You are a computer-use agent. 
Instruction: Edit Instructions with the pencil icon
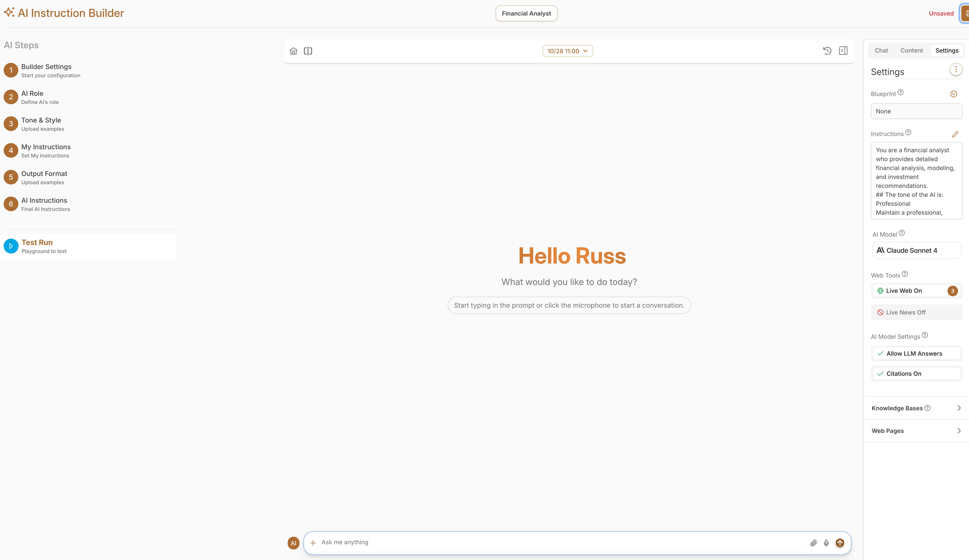pos(955,134)
